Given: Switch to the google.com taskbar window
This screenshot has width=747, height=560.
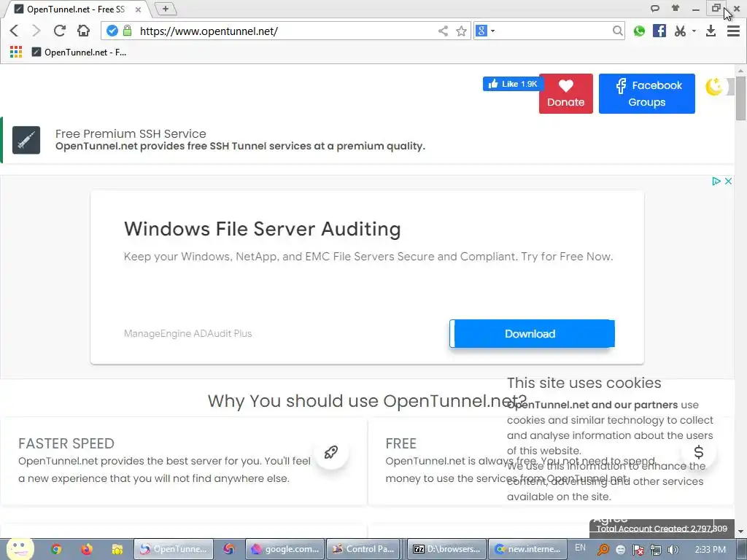Looking at the screenshot, I should click(285, 549).
